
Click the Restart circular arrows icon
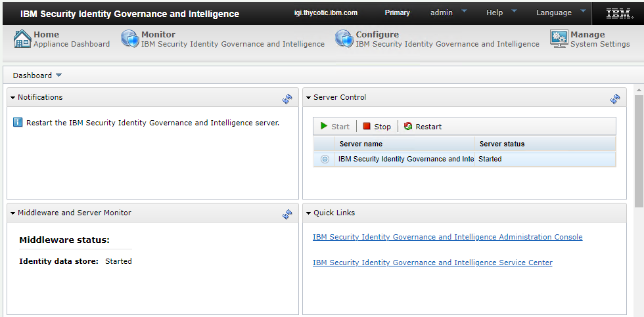click(408, 126)
